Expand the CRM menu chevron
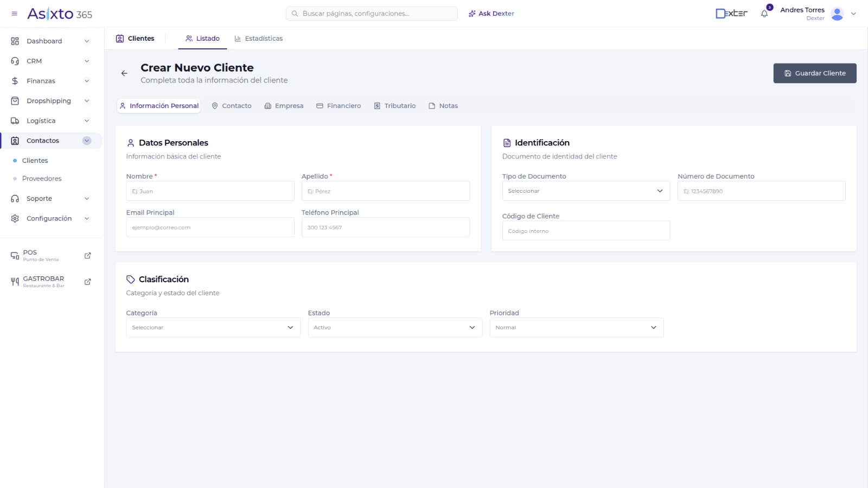The height and width of the screenshot is (488, 868). pyautogui.click(x=87, y=61)
